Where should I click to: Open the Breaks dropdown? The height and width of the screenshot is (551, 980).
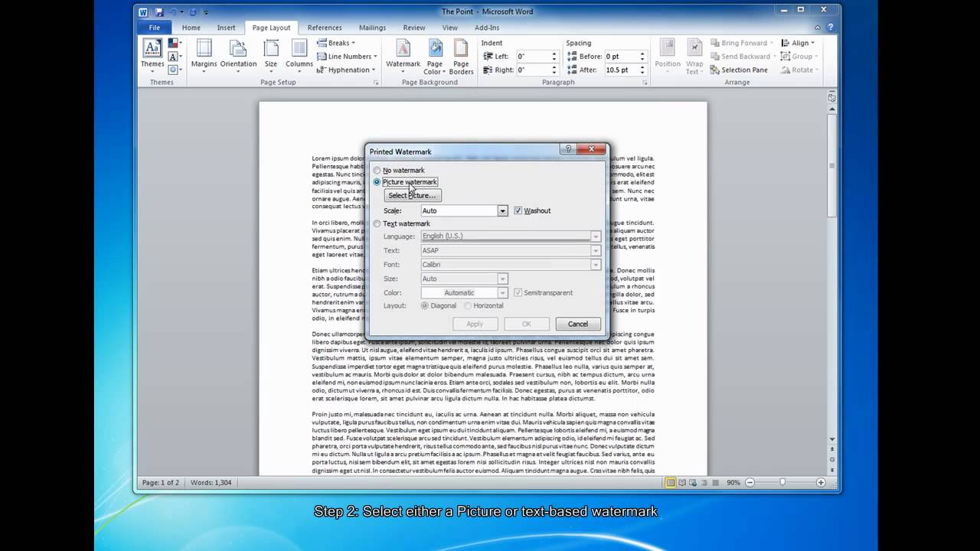click(335, 43)
